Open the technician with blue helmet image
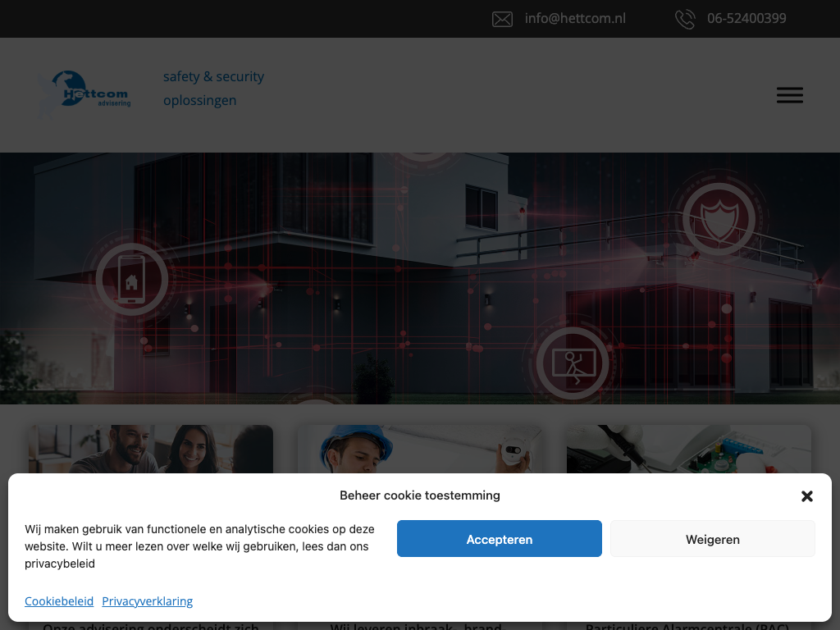The width and height of the screenshot is (840, 630). 419,449
